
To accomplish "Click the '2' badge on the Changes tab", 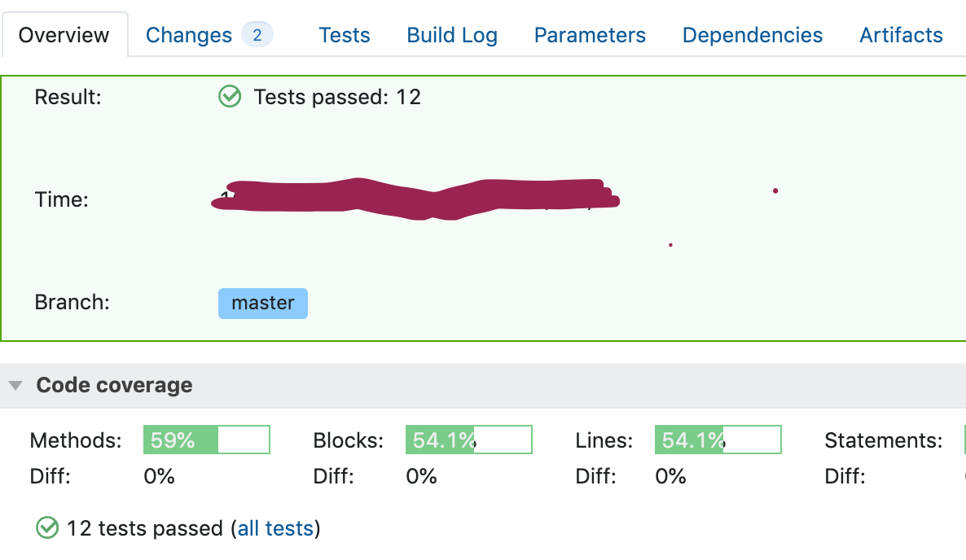I will (259, 34).
